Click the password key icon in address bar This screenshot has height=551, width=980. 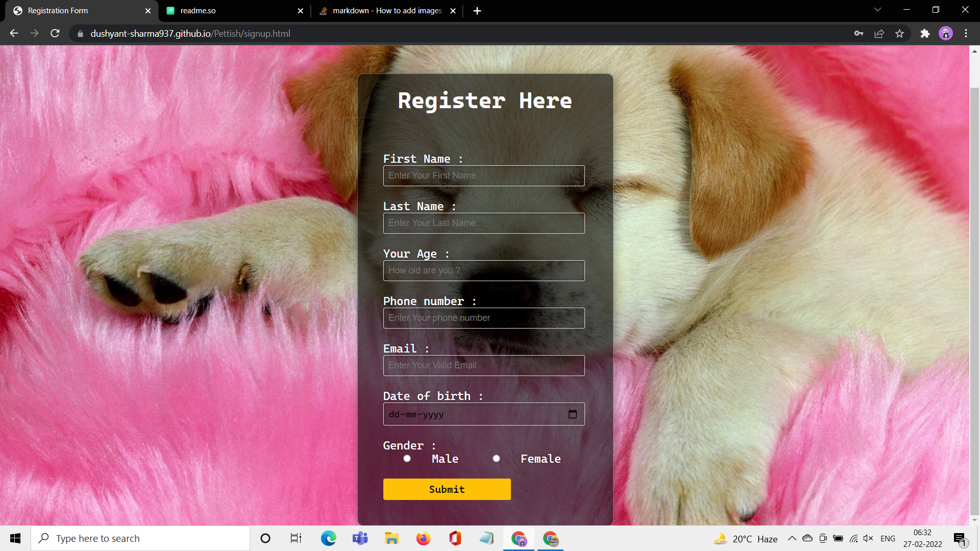tap(859, 33)
